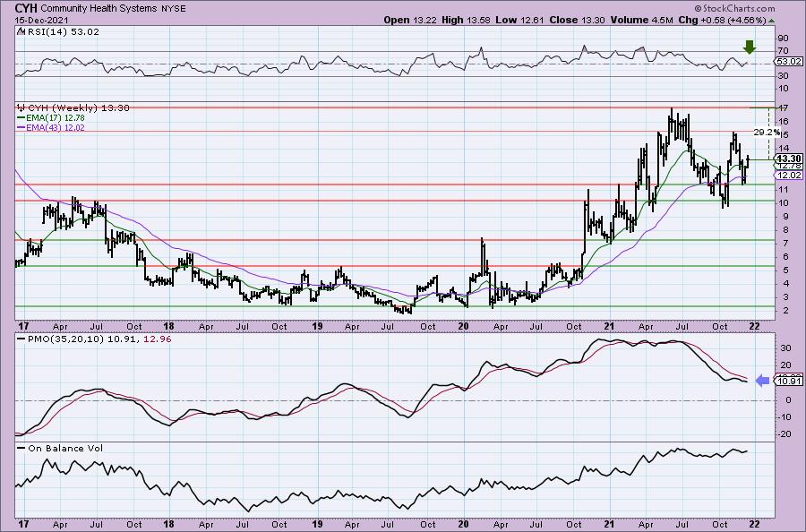
Task: Click the black PMO legend line swatch
Action: (21, 339)
